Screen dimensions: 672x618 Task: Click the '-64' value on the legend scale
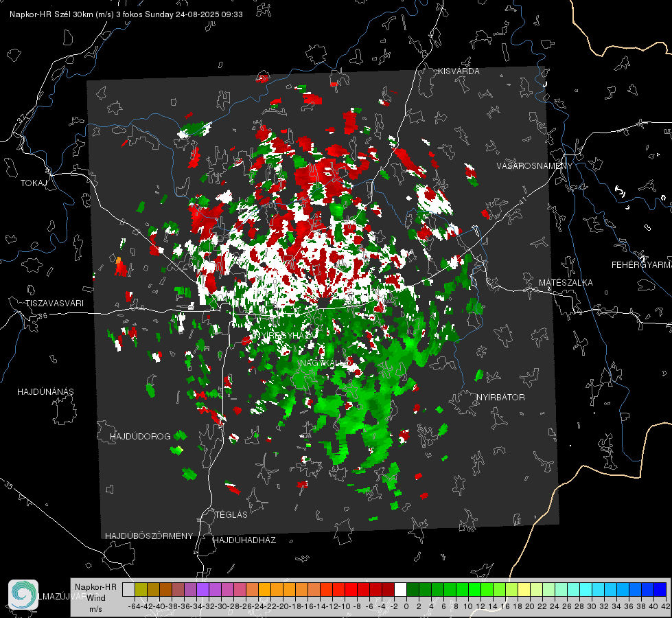(135, 606)
